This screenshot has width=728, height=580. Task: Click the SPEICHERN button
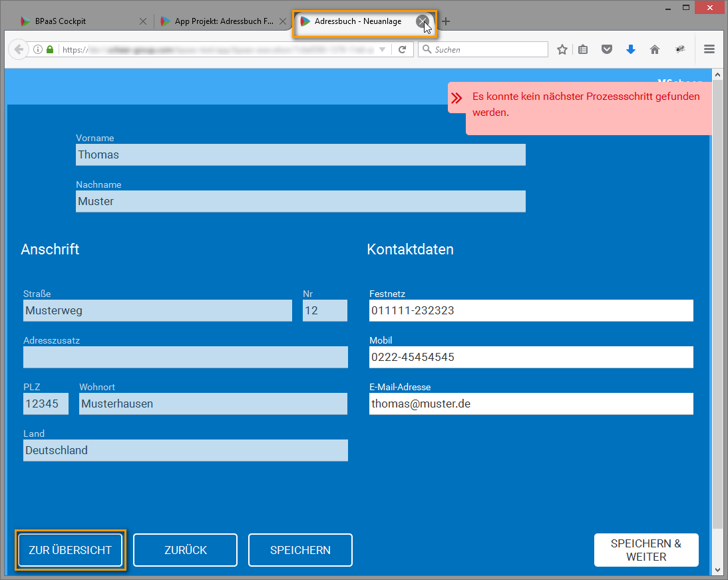click(x=300, y=550)
